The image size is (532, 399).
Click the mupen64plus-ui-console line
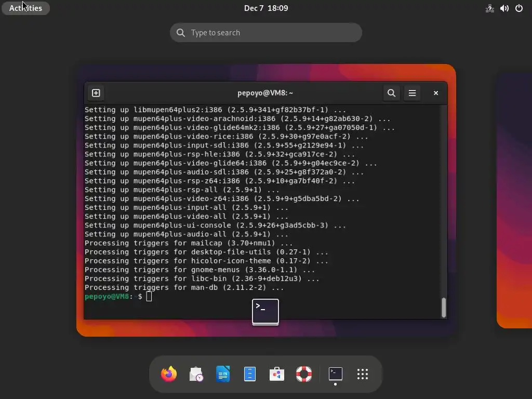pos(215,225)
